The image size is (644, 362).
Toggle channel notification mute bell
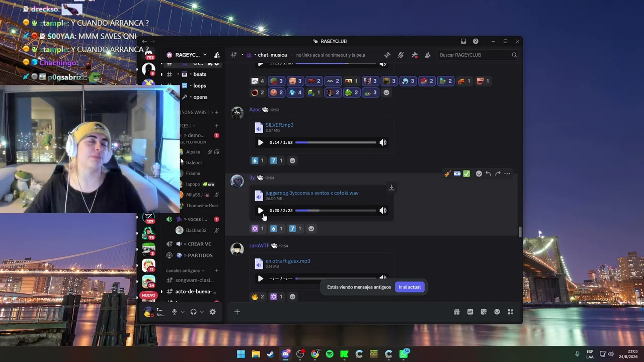coord(401,55)
